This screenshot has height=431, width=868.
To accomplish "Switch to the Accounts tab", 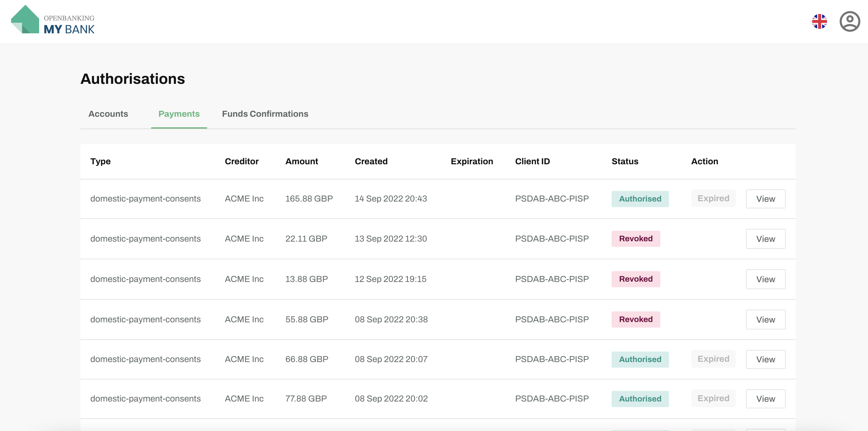I will 108,114.
